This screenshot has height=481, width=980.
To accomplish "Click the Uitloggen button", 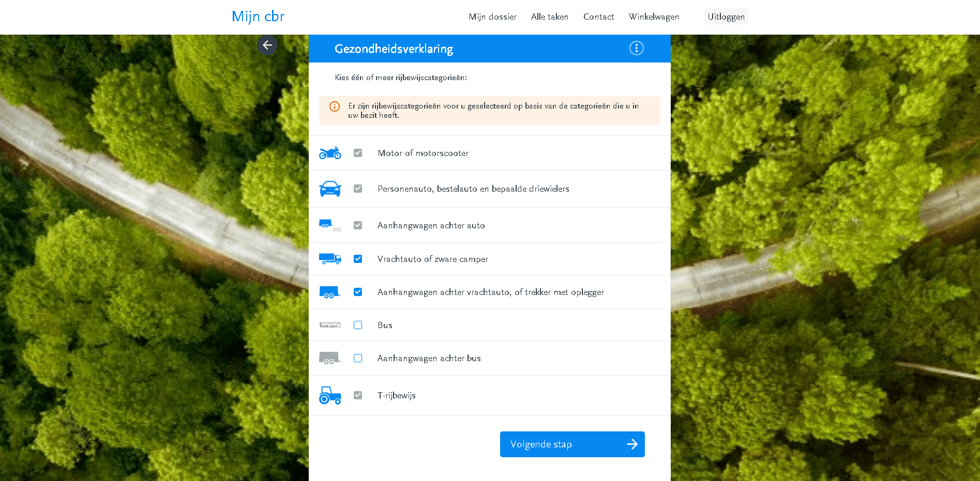I will tap(726, 17).
